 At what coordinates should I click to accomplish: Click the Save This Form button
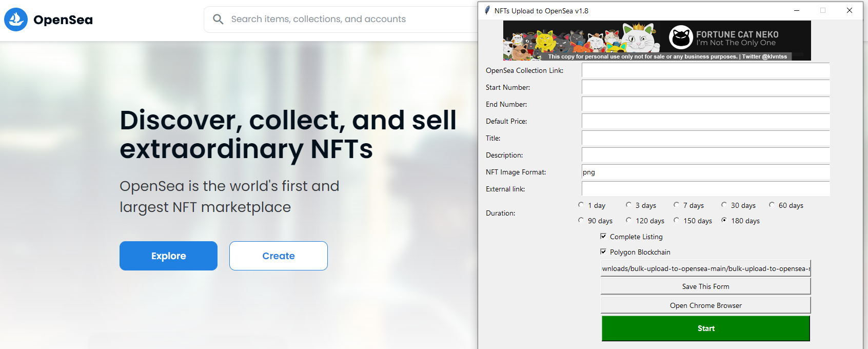point(705,286)
